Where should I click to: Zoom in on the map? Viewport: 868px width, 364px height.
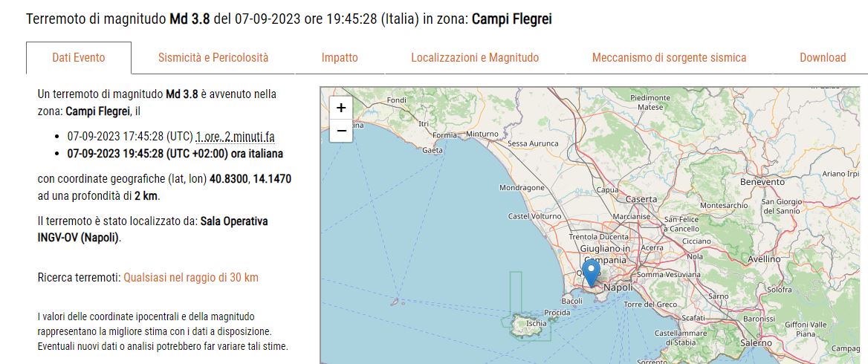(341, 108)
